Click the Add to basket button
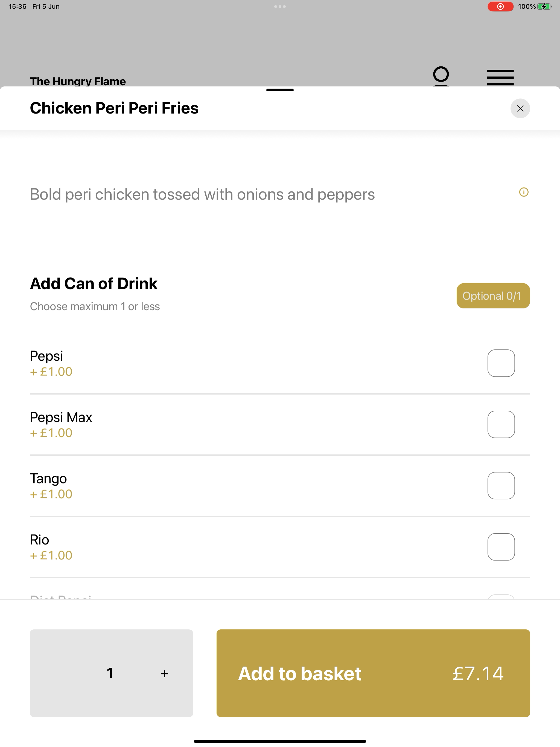Screen dimensions: 560x747 [373, 673]
